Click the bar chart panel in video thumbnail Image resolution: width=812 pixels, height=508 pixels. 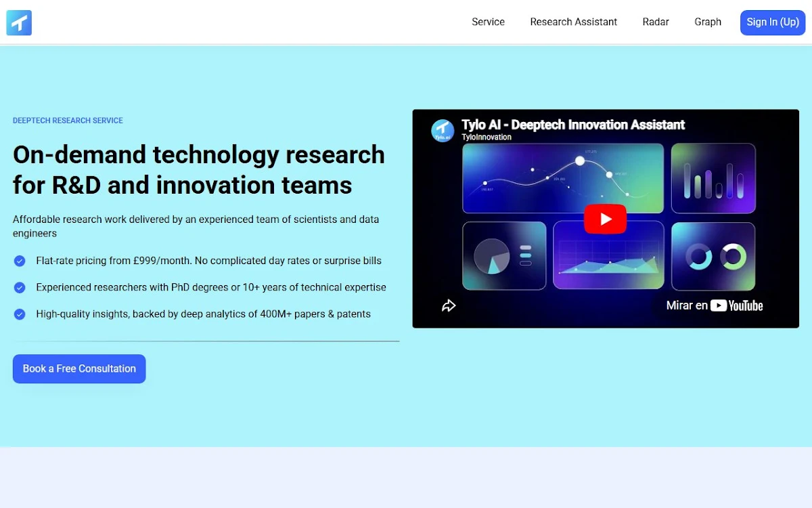click(x=713, y=178)
